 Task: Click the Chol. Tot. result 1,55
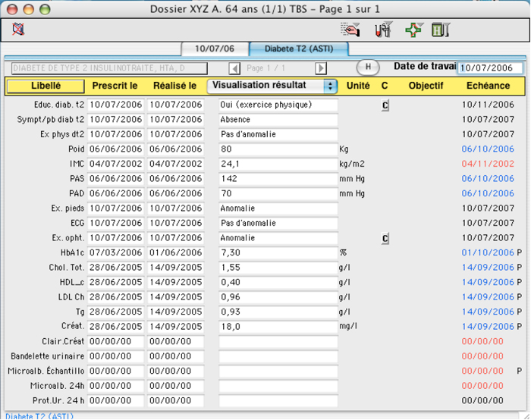(x=278, y=268)
